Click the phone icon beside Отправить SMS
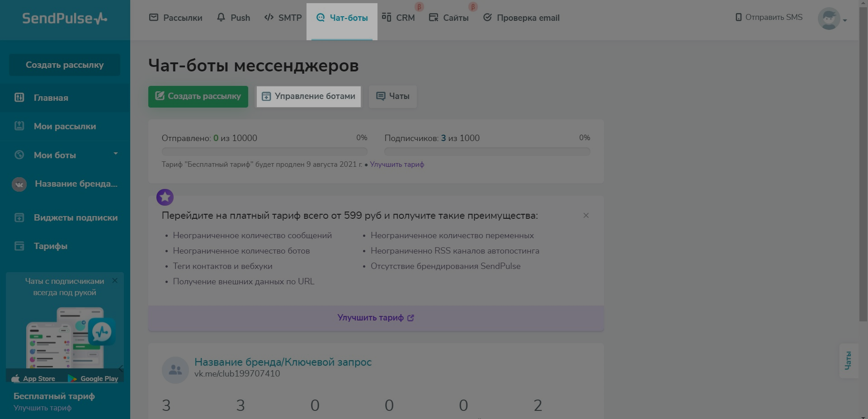868x419 pixels. pyautogui.click(x=739, y=17)
